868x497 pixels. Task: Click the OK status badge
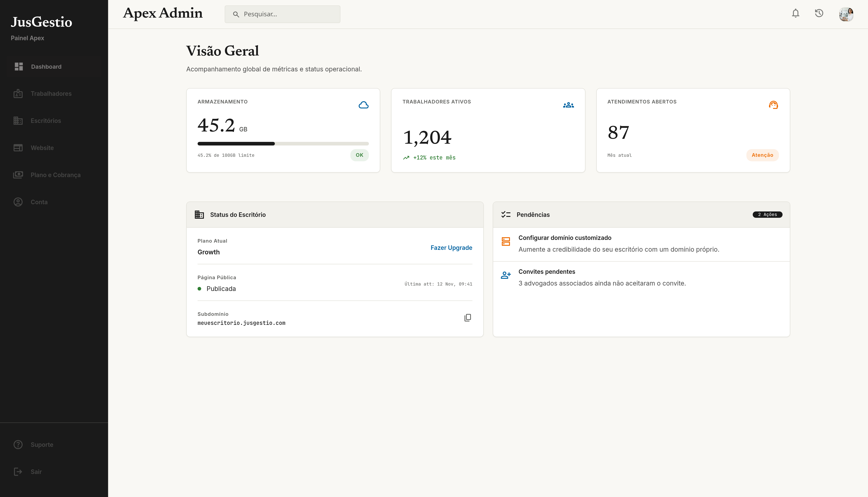[x=359, y=155]
